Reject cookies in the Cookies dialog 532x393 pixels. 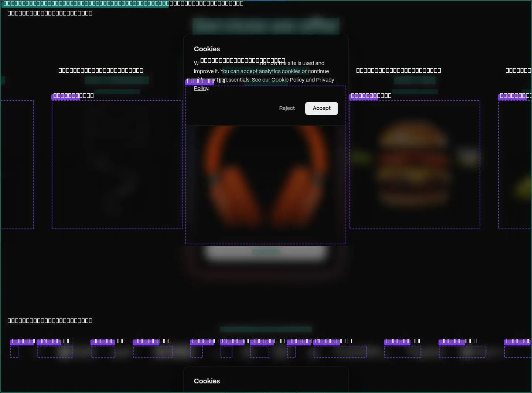(x=287, y=108)
